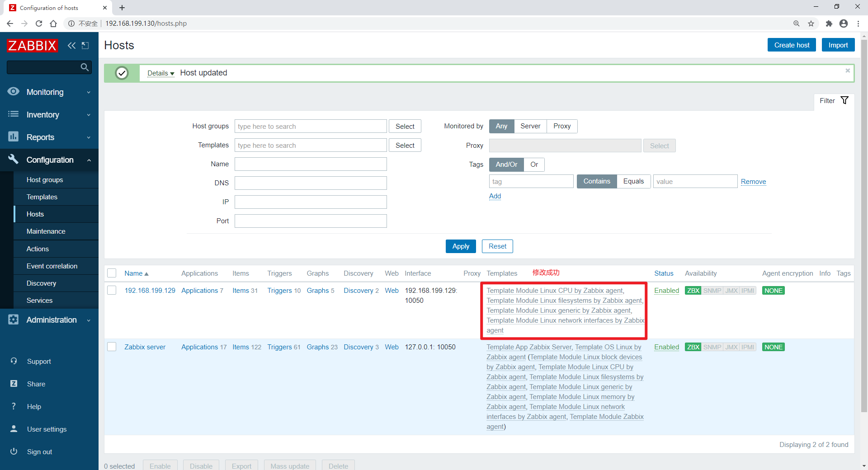868x470 pixels.
Task: Click the Import button
Action: tap(838, 45)
